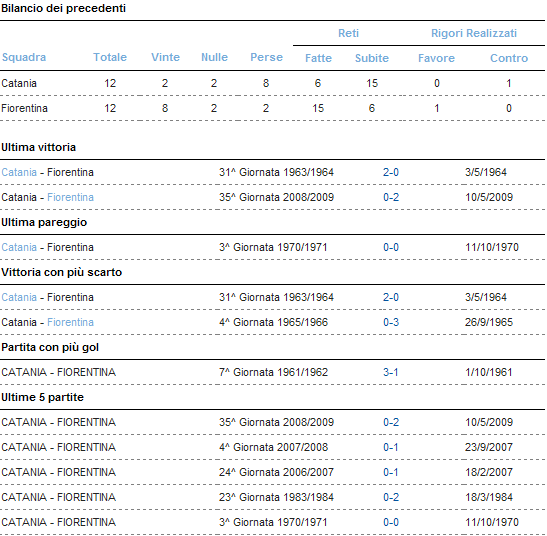Click the Reti group header
547x536 pixels.
348,33
